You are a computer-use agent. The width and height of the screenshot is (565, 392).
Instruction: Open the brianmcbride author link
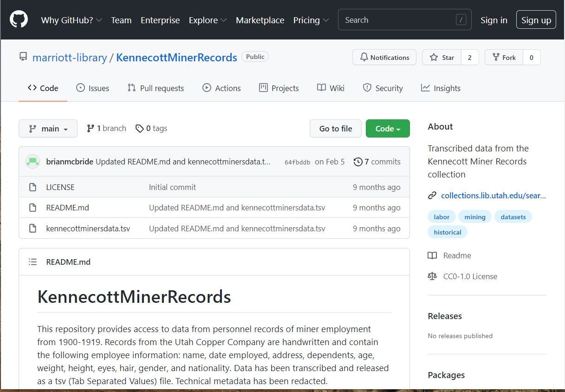(x=70, y=162)
